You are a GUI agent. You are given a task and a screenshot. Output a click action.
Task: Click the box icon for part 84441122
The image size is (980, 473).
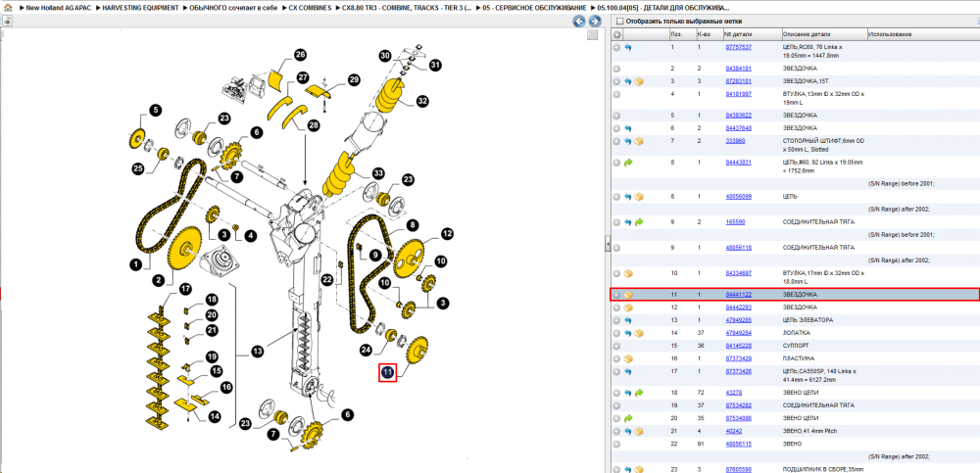(628, 295)
